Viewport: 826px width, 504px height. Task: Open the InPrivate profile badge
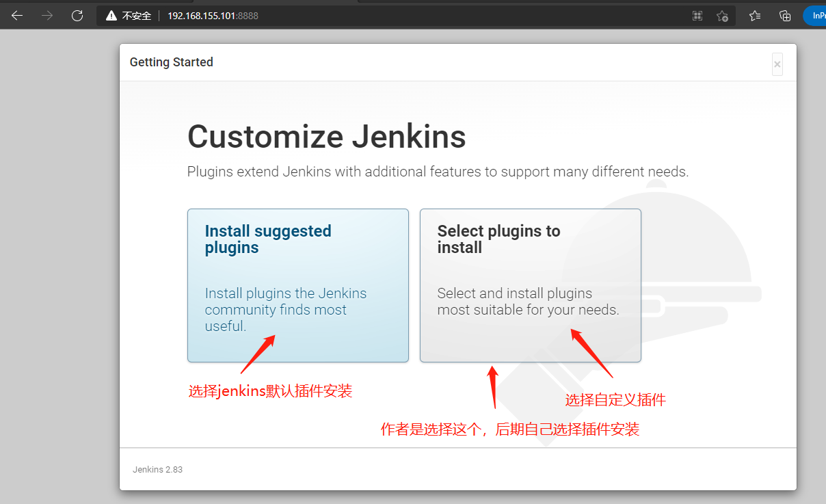click(815, 16)
